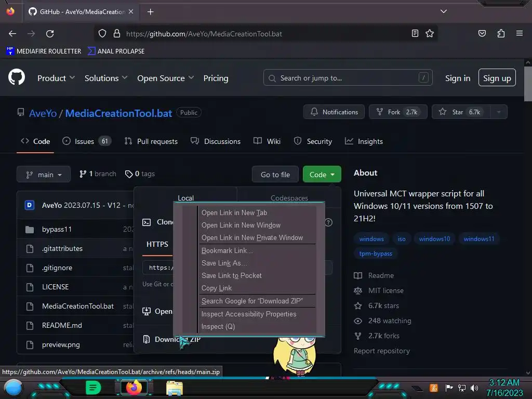Switch to the Discussions tab

click(x=216, y=141)
